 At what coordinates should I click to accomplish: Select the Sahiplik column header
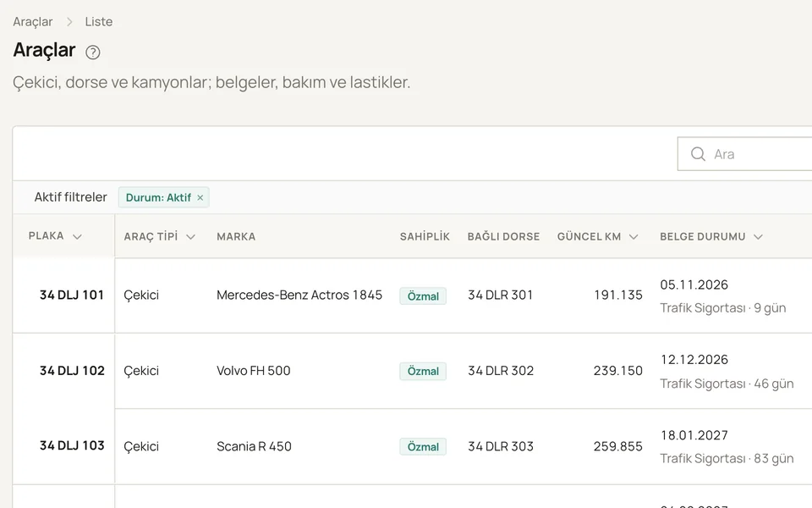click(425, 237)
